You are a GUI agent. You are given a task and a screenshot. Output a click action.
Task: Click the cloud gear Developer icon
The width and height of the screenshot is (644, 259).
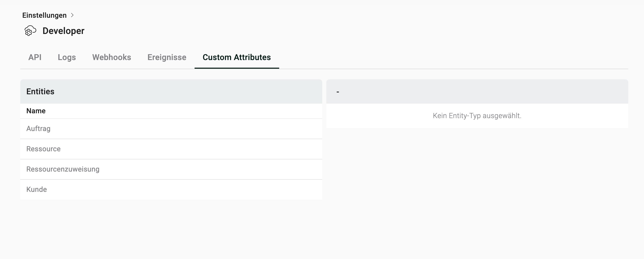click(30, 31)
